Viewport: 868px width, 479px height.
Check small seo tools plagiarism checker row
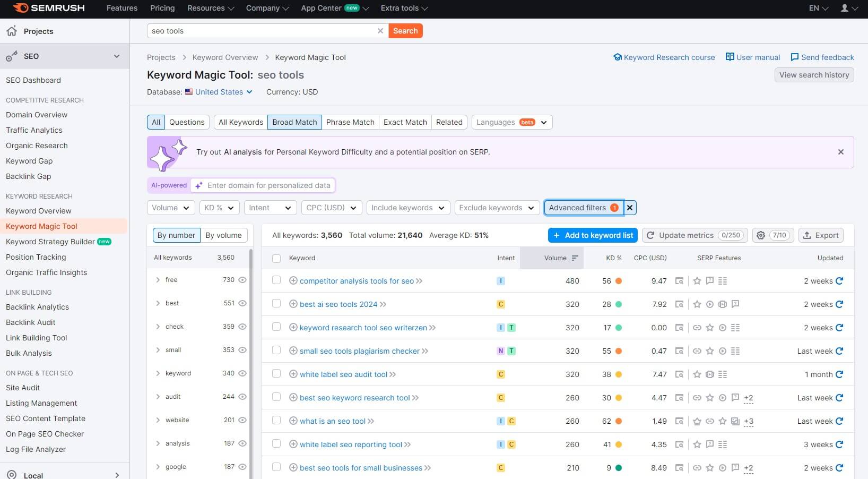pos(276,350)
